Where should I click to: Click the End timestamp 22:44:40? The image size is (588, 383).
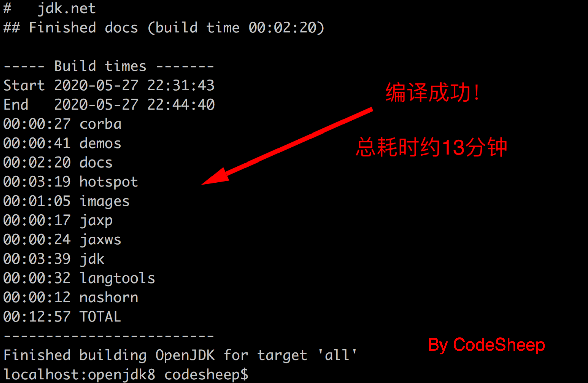[181, 105]
